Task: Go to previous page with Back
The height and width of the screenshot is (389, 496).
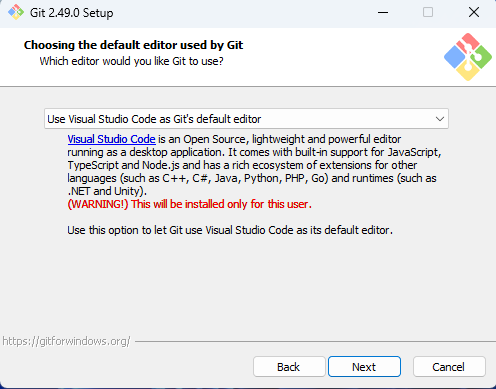Action: 289,367
